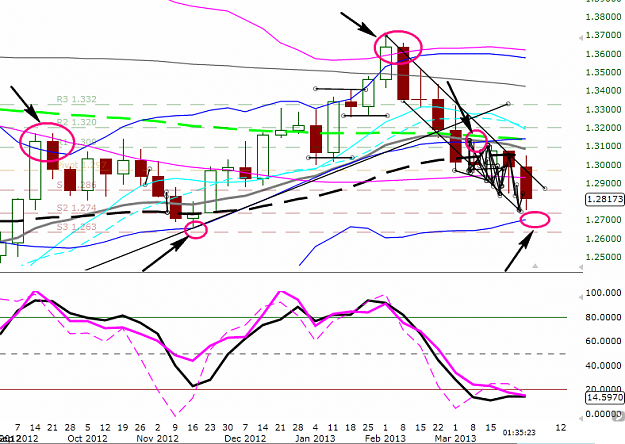Click the upper price-scale arrow beside 1.37000
This screenshot has height=444, width=625.
581,37
